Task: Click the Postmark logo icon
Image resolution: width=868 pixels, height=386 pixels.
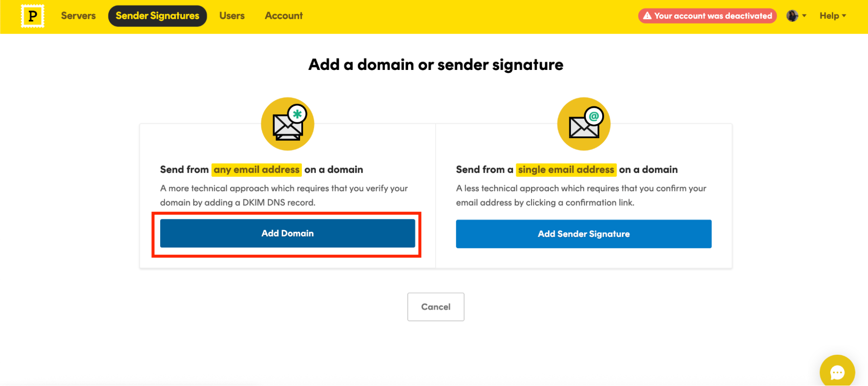Action: pyautogui.click(x=33, y=16)
